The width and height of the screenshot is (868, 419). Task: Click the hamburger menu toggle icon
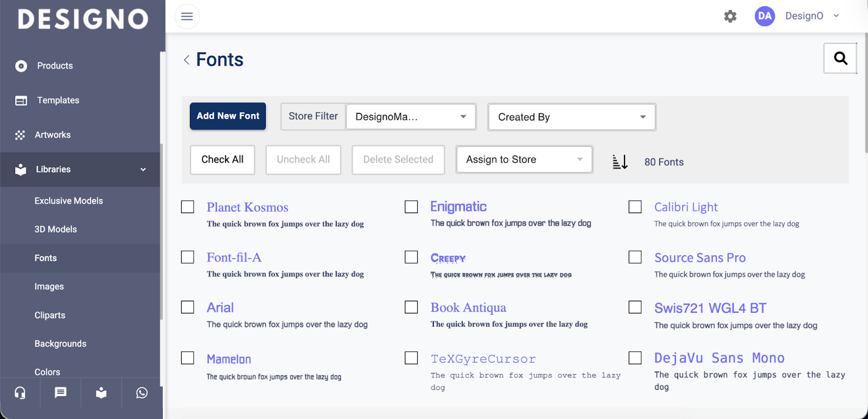pyautogui.click(x=187, y=16)
